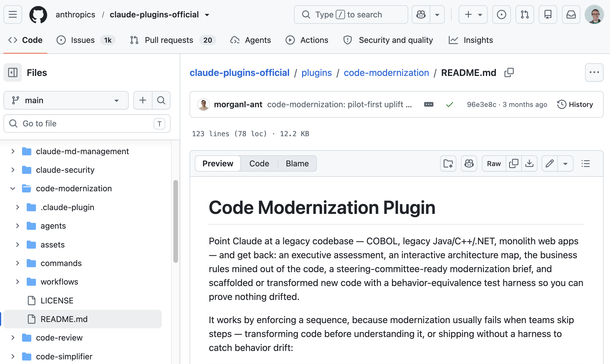View the commit checks status checkmark

click(450, 104)
